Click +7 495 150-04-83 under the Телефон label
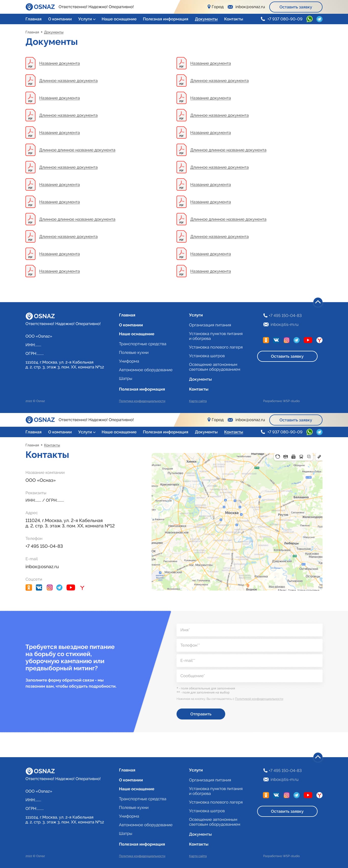 coord(44,546)
